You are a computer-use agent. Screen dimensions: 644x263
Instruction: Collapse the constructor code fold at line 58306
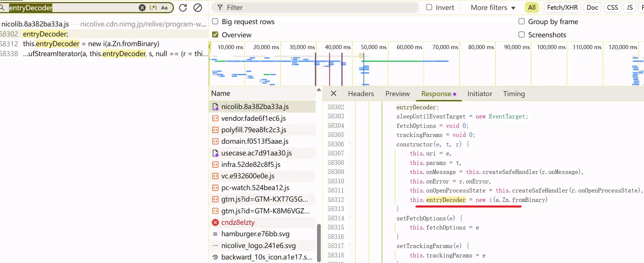click(x=350, y=144)
